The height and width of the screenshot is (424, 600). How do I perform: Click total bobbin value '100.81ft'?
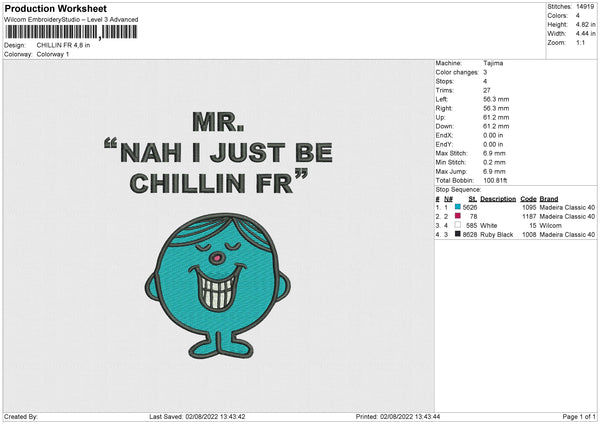(x=495, y=180)
